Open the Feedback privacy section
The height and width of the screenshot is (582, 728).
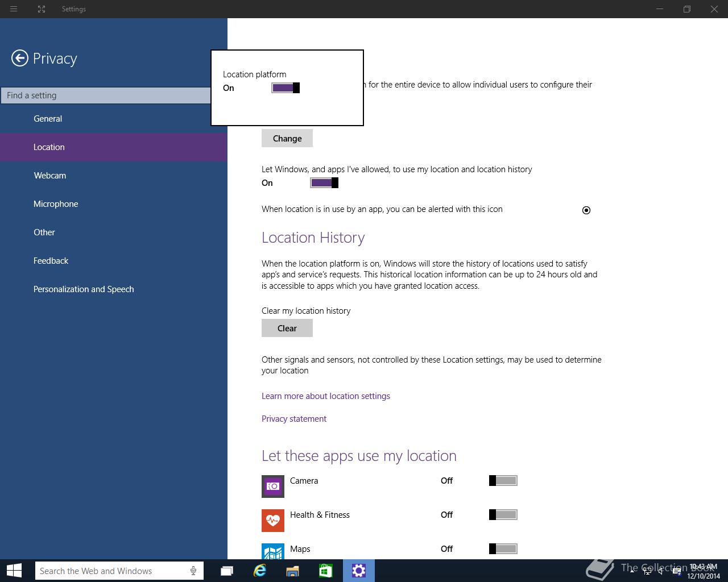coord(114,261)
